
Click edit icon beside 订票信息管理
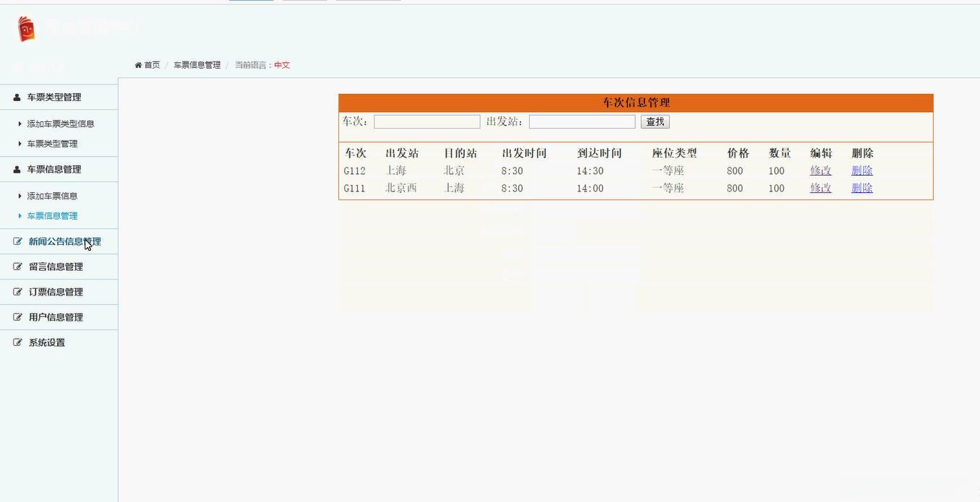18,292
